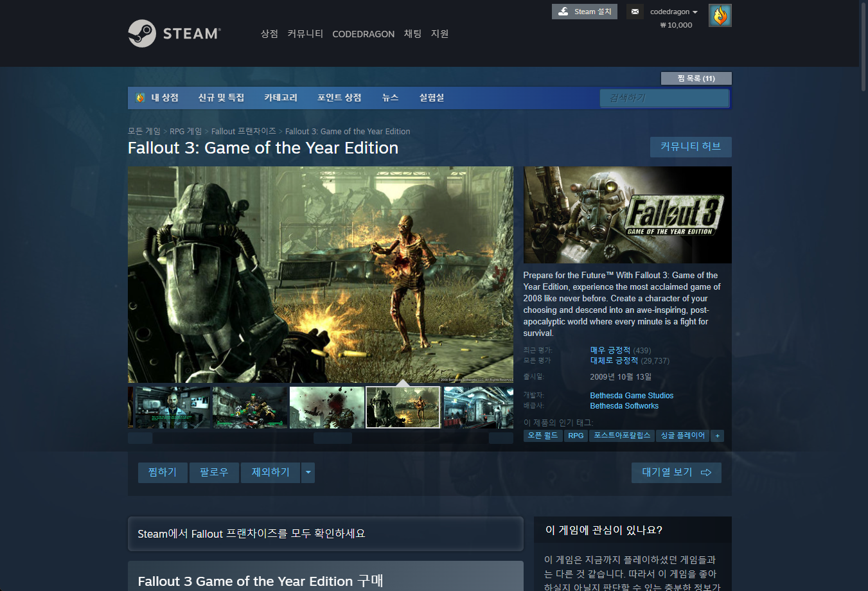Image resolution: width=868 pixels, height=591 pixels.
Task: Open the 상점 menu
Action: tap(269, 34)
